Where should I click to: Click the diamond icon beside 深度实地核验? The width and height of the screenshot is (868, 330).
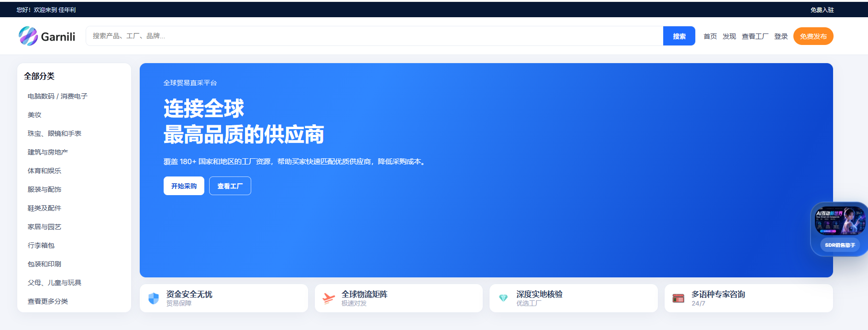(x=503, y=298)
